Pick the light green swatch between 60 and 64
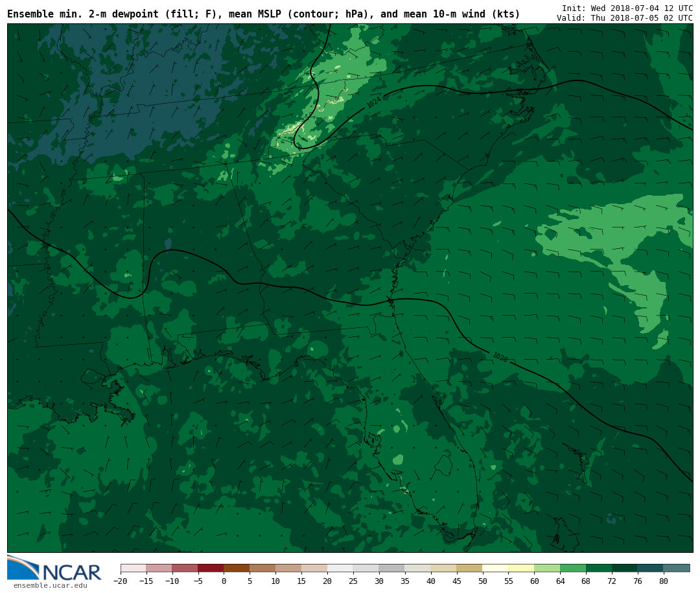The image size is (700, 593). tap(547, 568)
